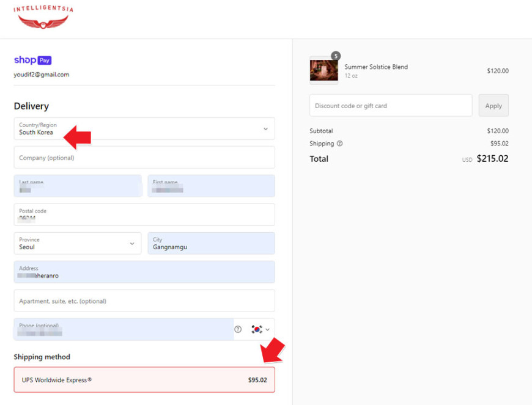Click the youdif2@gmail.com account email
This screenshot has height=405, width=532.
pos(42,75)
